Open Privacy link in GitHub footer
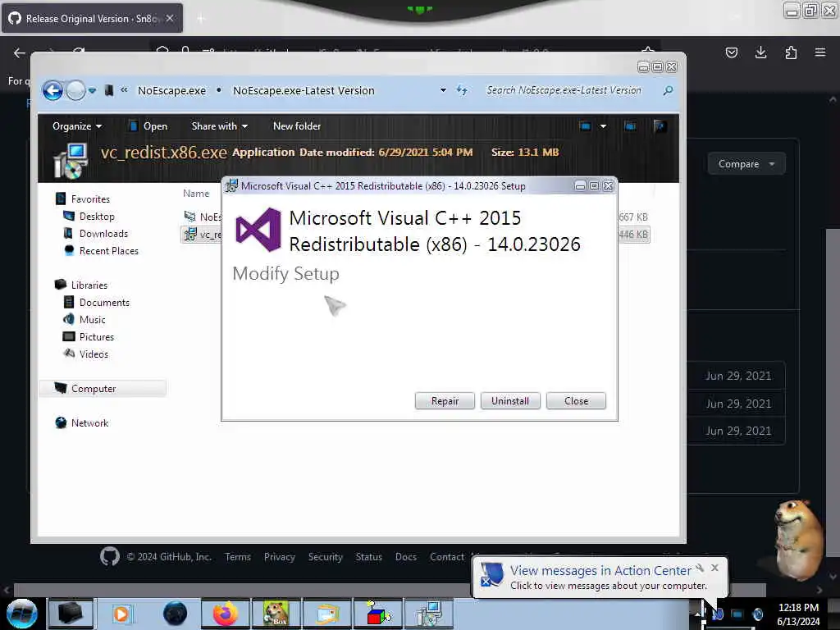The height and width of the screenshot is (630, 840). [279, 557]
